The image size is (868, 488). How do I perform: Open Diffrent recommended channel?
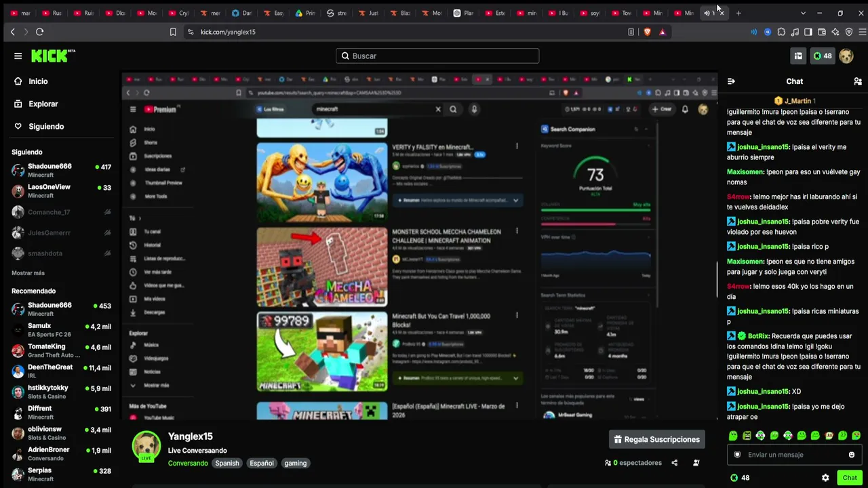pos(61,413)
